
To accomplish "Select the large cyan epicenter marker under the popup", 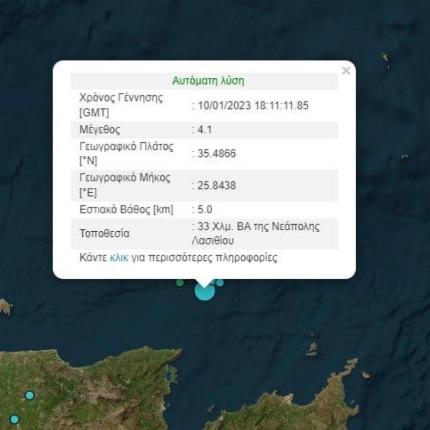I will pos(205,291).
